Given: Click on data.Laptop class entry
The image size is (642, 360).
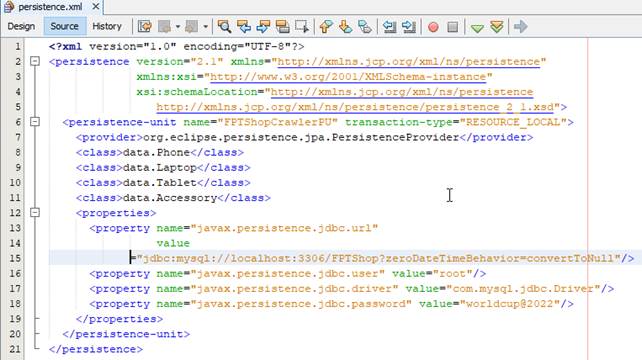Looking at the screenshot, I should (x=160, y=168).
